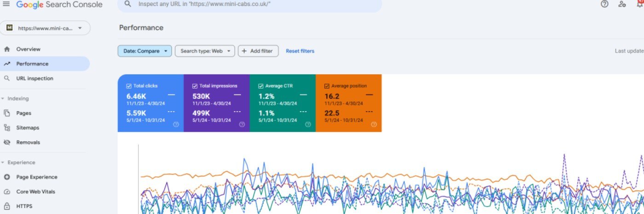Open users and permissions settings icon

click(622, 4)
